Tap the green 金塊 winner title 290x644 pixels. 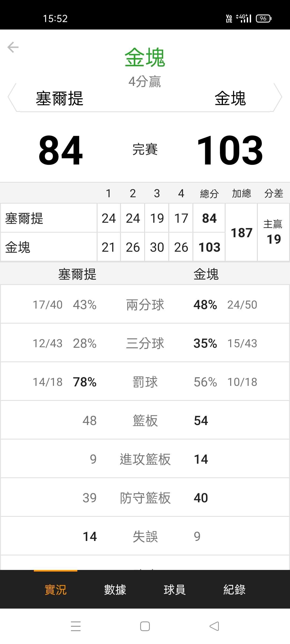tap(145, 57)
